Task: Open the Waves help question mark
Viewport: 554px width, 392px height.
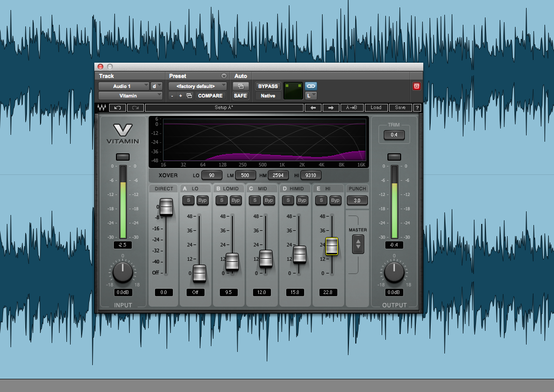Action: (x=417, y=107)
